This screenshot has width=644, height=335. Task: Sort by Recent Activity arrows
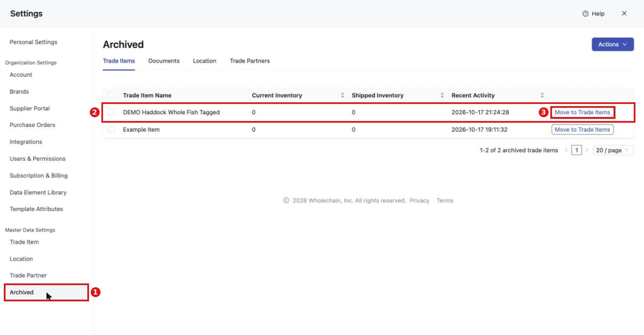[542, 95]
